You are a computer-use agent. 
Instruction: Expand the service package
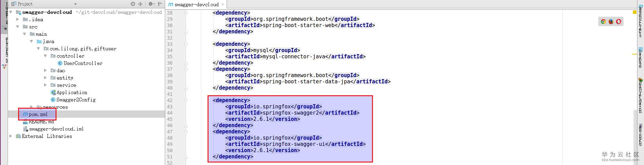point(45,85)
